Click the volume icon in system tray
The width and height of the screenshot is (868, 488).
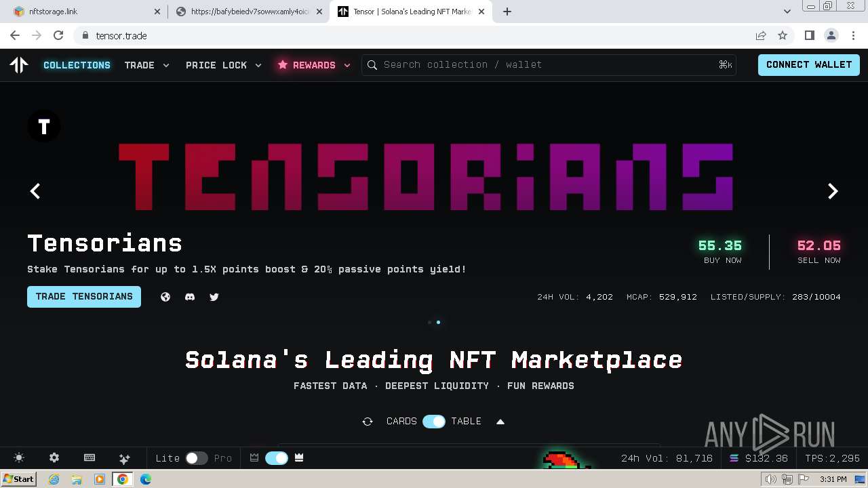[771, 479]
